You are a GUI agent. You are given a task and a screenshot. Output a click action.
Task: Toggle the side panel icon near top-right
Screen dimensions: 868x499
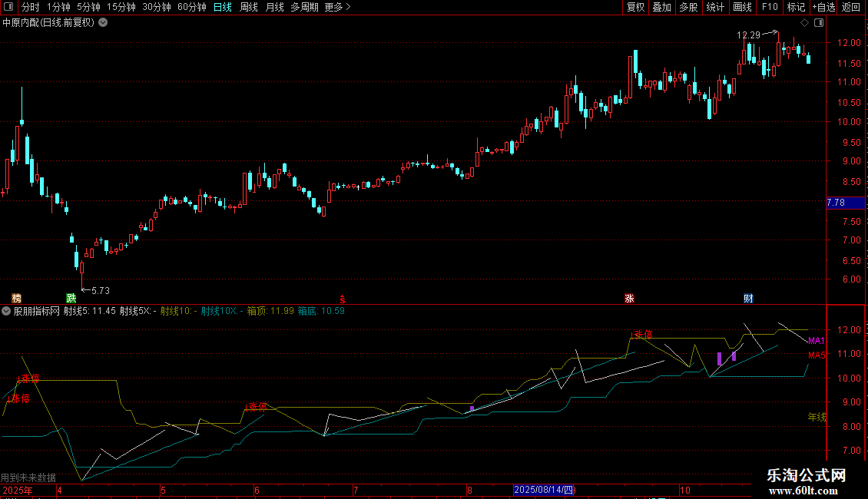[x=819, y=23]
